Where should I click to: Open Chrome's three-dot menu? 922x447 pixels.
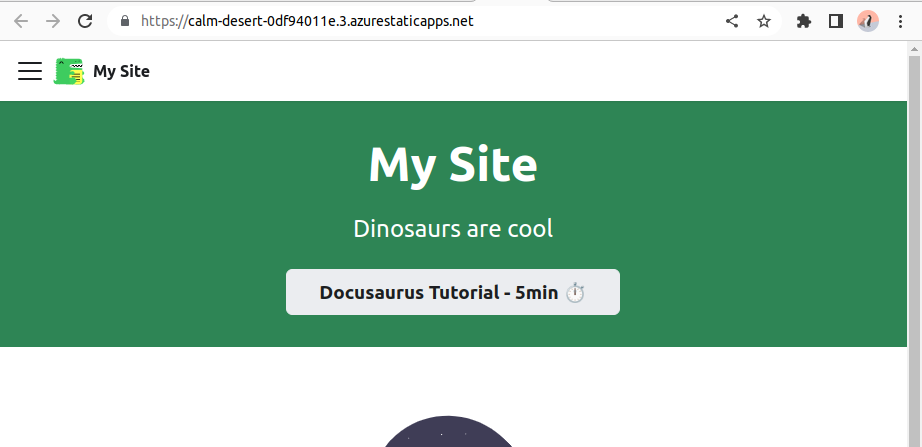900,22
